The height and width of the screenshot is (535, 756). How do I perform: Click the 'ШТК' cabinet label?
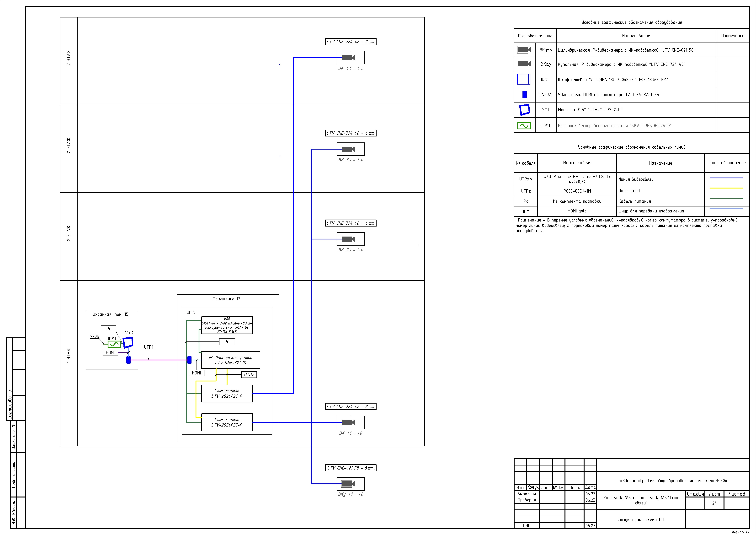pos(191,312)
